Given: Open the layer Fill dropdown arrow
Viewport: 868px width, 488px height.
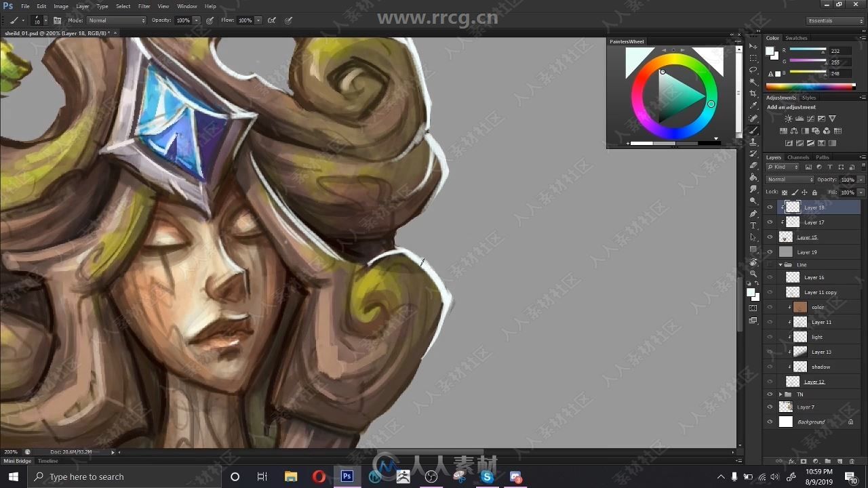Looking at the screenshot, I should (861, 192).
